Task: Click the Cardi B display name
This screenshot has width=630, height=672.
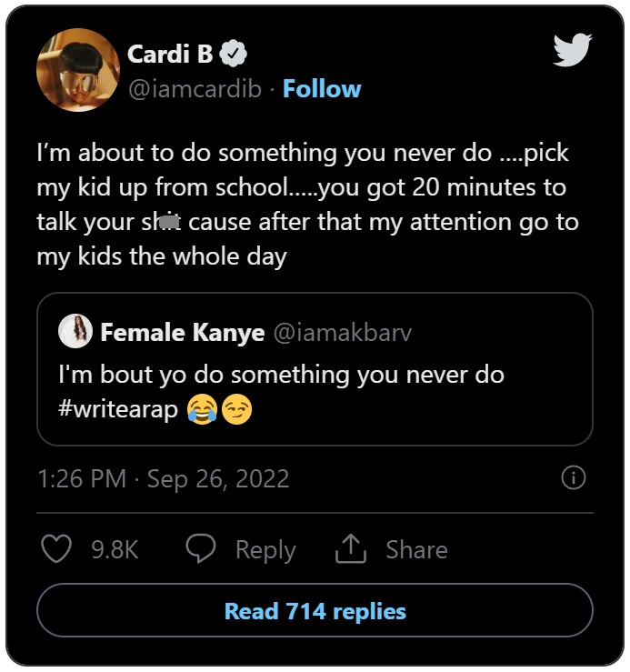Action: [170, 55]
